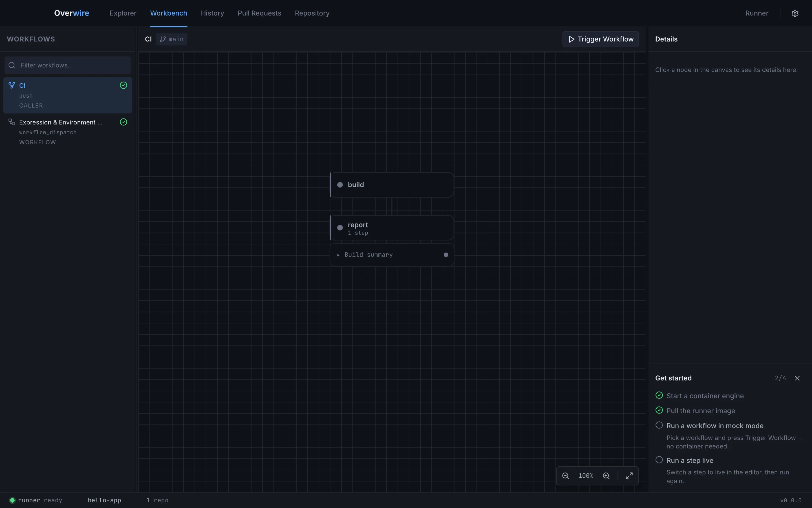Click the play icon on Trigger Workflow

point(572,39)
